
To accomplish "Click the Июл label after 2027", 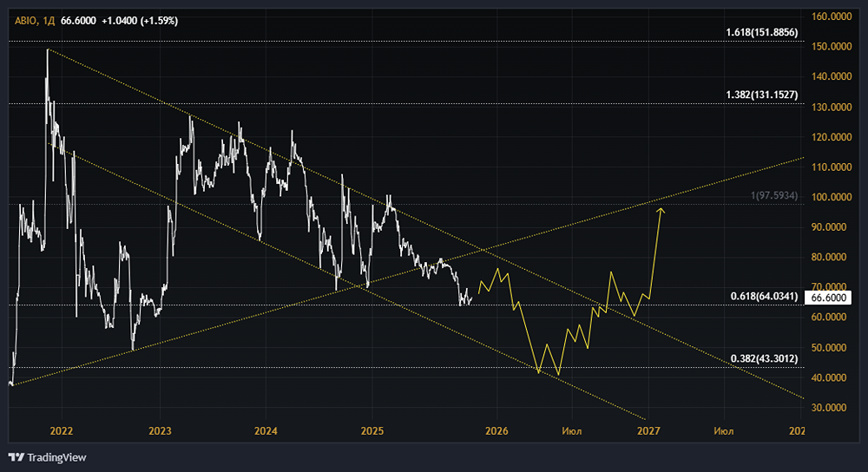I will [x=724, y=431].
